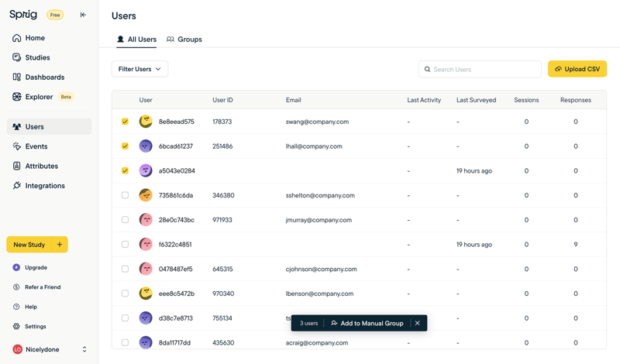Check the checkbox for user d38c7e8713
The image size is (620, 364).
point(125,318)
